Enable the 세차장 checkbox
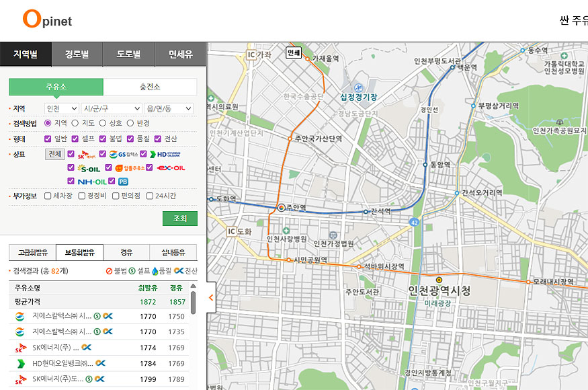 tap(48, 196)
